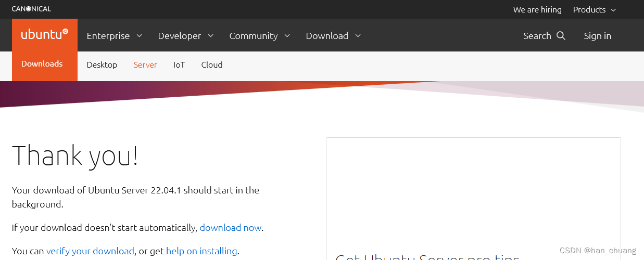Switch to the Server tab
This screenshot has width=644, height=260.
tap(145, 64)
